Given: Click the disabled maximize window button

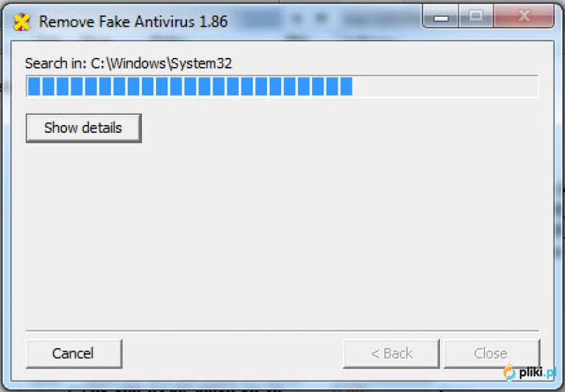Looking at the screenshot, I should (x=475, y=16).
